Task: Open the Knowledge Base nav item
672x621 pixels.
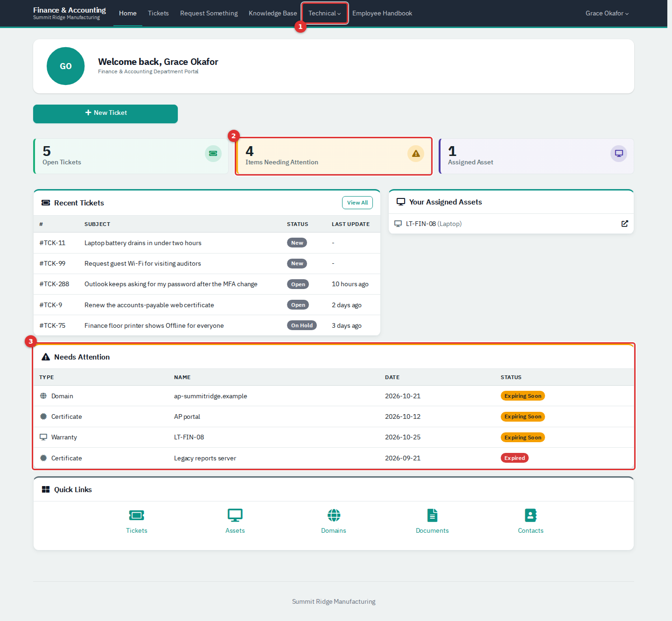Action: 273,13
